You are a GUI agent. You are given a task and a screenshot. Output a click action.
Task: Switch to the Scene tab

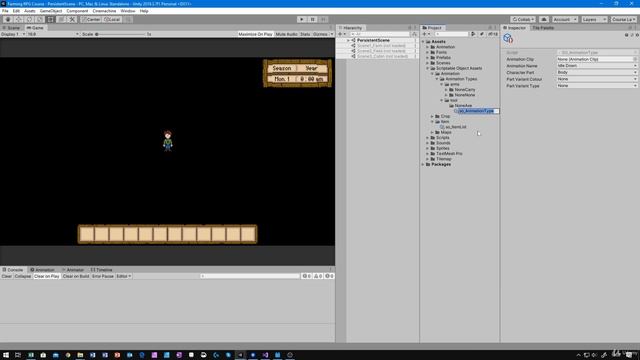point(11,28)
